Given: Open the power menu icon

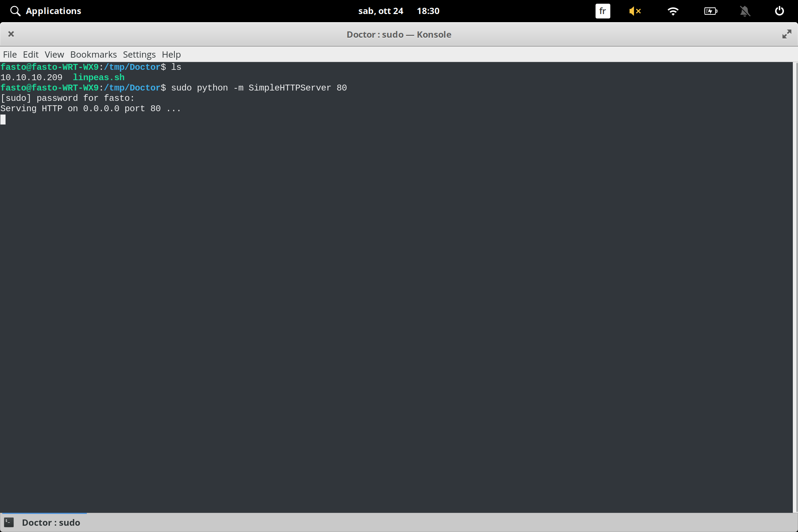Looking at the screenshot, I should tap(780, 11).
